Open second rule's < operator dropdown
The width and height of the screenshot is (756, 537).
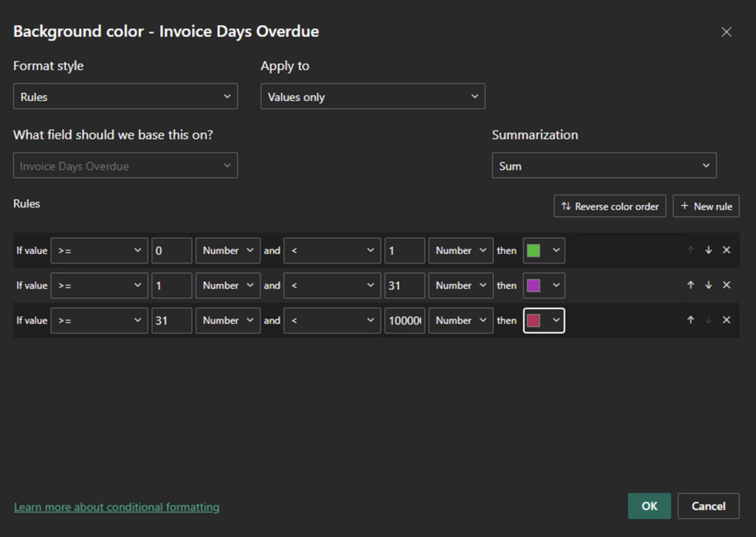(x=332, y=285)
